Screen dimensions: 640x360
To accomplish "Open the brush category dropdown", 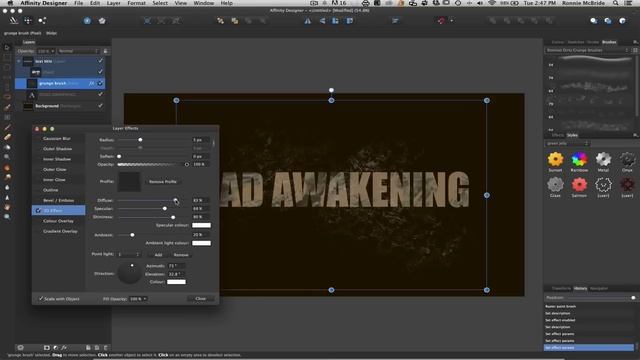I will click(587, 50).
